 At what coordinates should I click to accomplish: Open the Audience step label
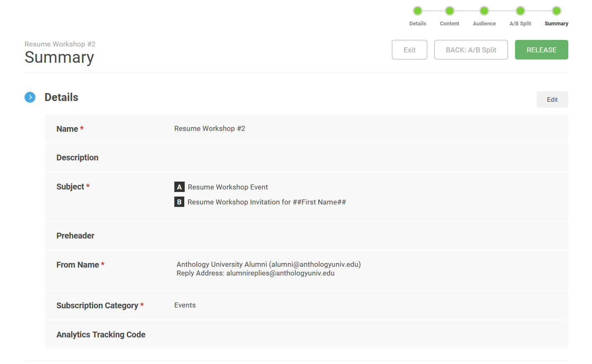pos(484,24)
